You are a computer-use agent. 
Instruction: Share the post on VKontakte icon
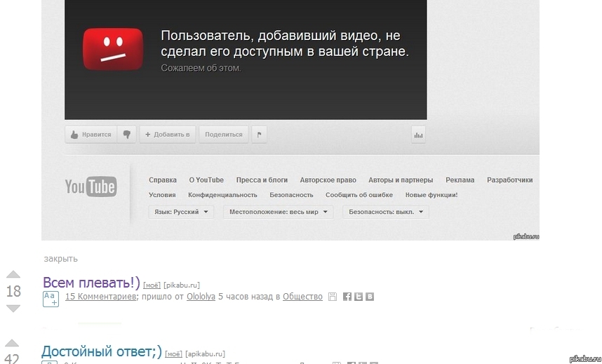click(370, 297)
